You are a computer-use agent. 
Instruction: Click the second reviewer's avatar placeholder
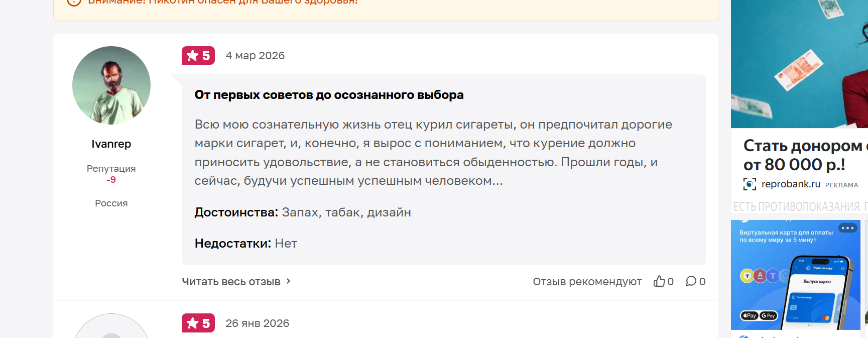tap(111, 329)
